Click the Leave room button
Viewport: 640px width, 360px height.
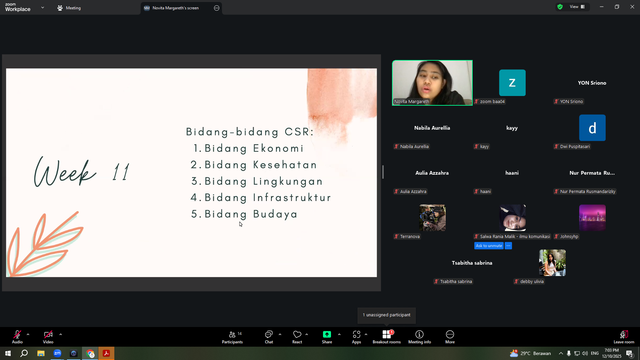coord(624,337)
